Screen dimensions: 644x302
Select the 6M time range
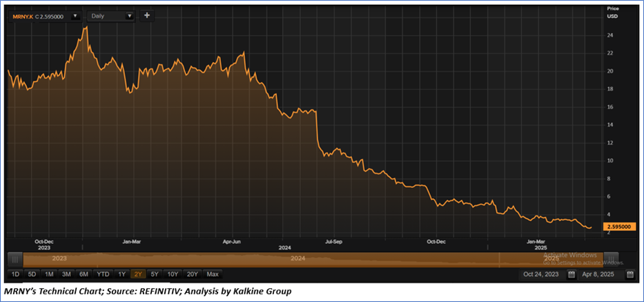click(84, 274)
